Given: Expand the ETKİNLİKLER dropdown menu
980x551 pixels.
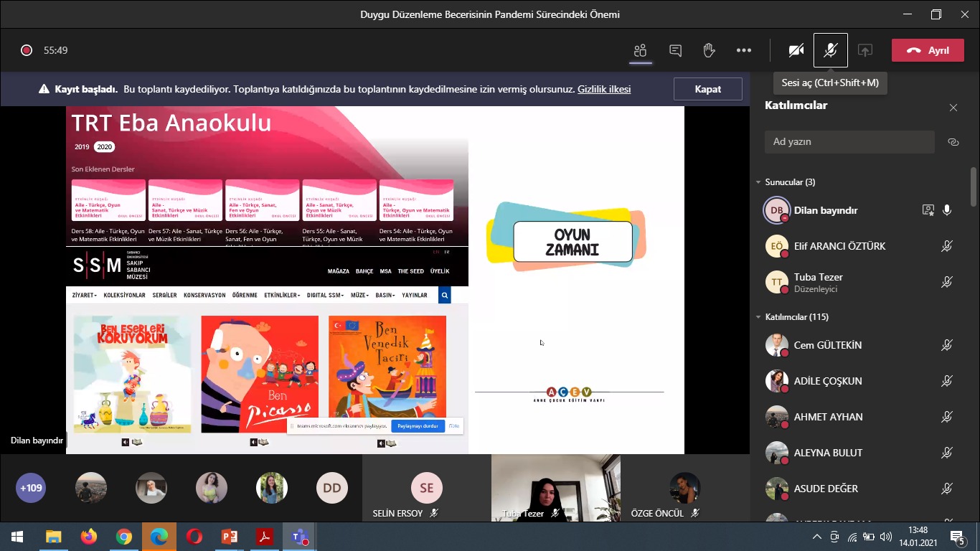Looking at the screenshot, I should tap(282, 295).
